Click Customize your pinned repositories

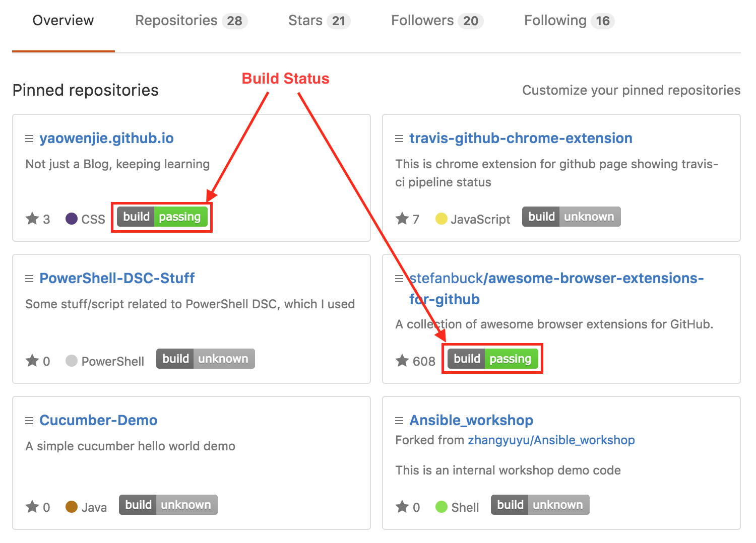pyautogui.click(x=631, y=90)
